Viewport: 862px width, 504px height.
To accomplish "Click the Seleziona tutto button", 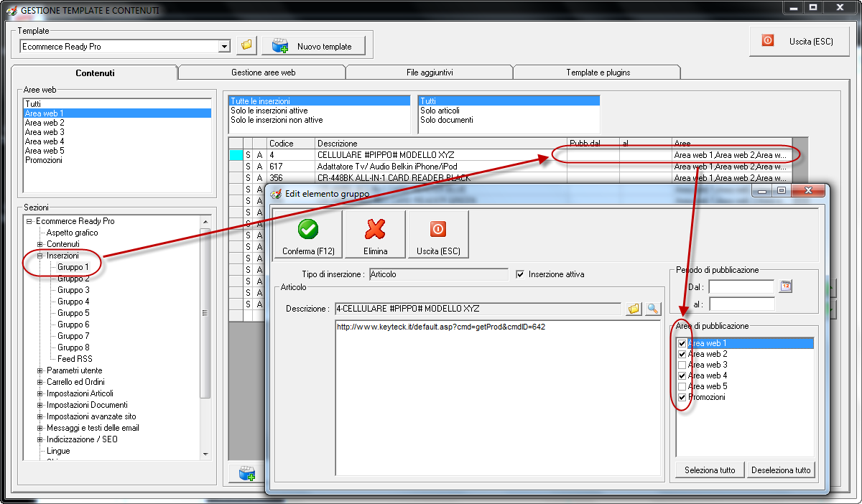I will pyautogui.click(x=710, y=470).
